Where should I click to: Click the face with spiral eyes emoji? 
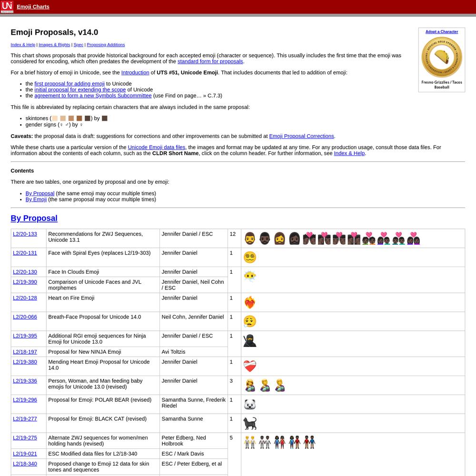click(x=250, y=258)
